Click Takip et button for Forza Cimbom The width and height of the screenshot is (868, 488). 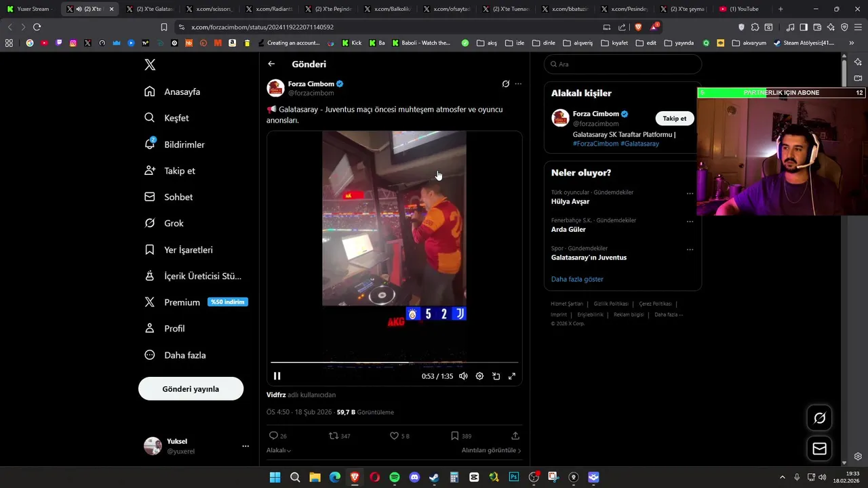pos(674,118)
